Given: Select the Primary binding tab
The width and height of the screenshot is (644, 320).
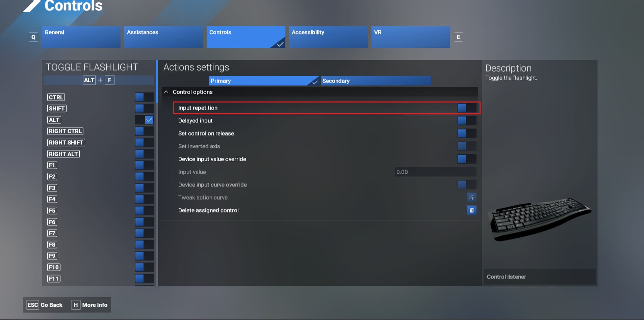Looking at the screenshot, I should 264,81.
